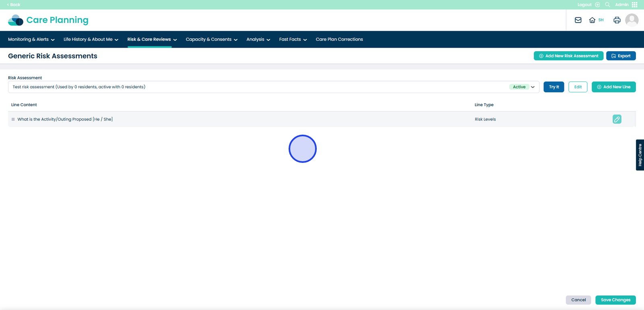644x310 pixels.
Task: Grab the drag handle on the line row
Action: 13,119
